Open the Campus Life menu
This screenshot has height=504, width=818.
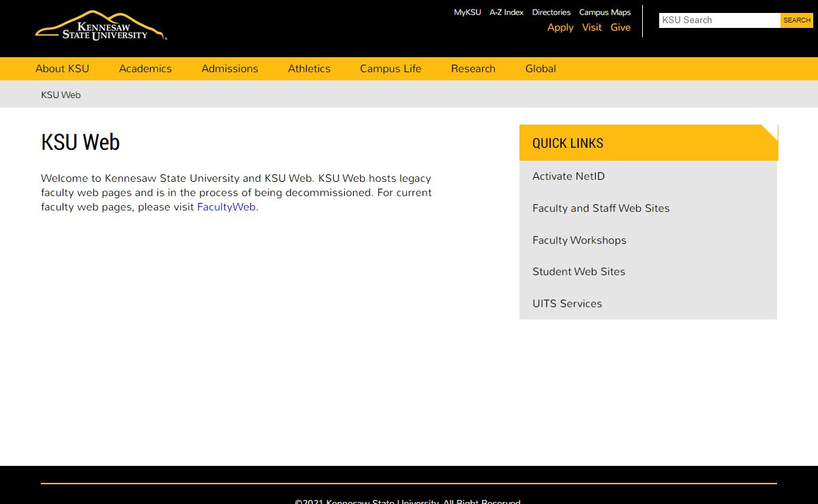click(x=391, y=69)
